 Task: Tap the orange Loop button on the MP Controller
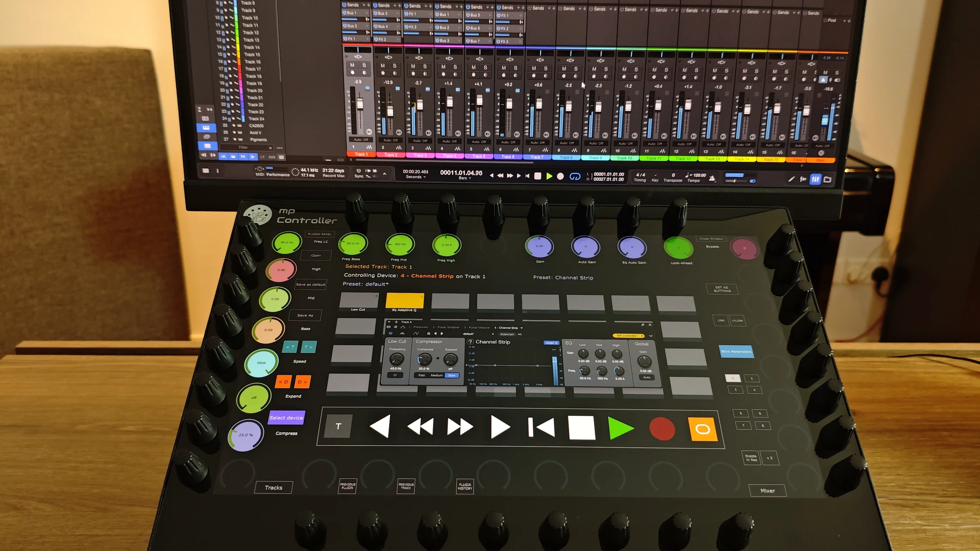click(702, 429)
